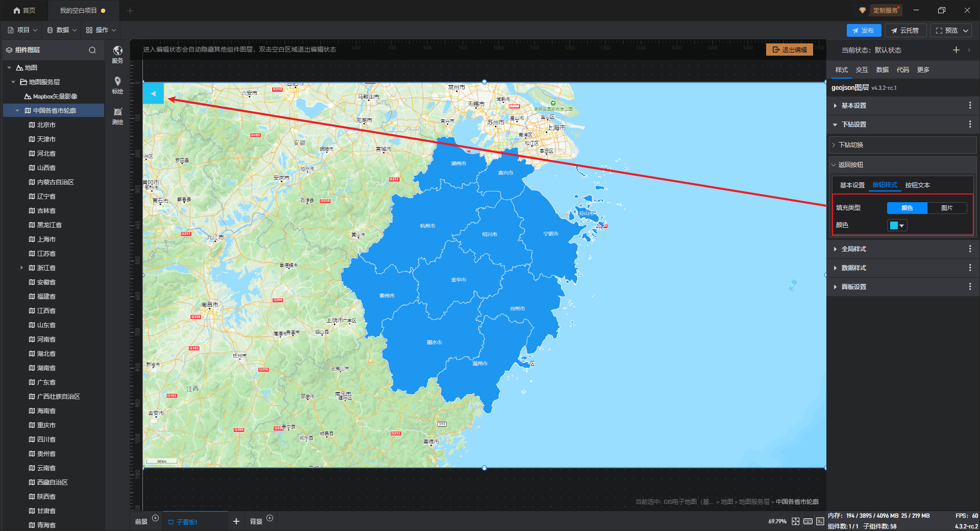The height and width of the screenshot is (531, 980).
Task: Select 颜色 fill type option
Action: [x=907, y=208]
